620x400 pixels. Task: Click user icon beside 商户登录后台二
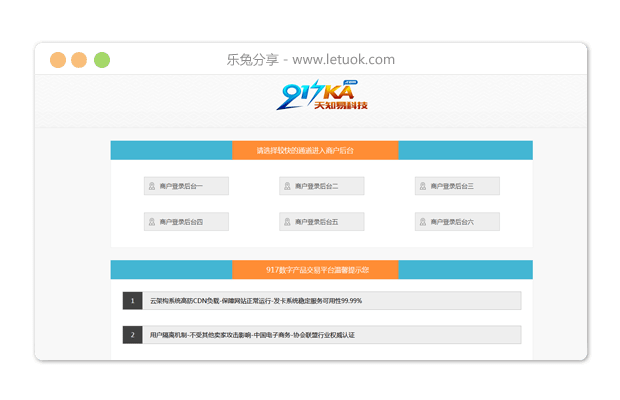(x=287, y=186)
